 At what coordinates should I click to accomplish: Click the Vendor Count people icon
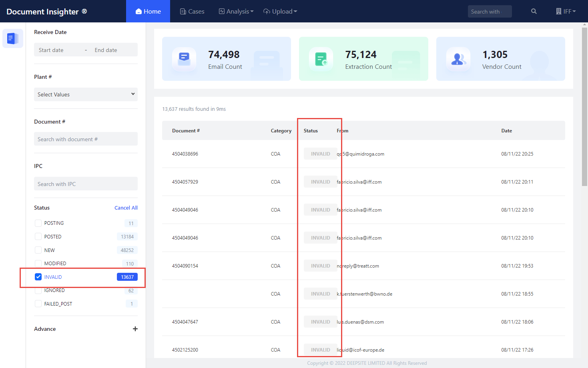[x=458, y=59]
